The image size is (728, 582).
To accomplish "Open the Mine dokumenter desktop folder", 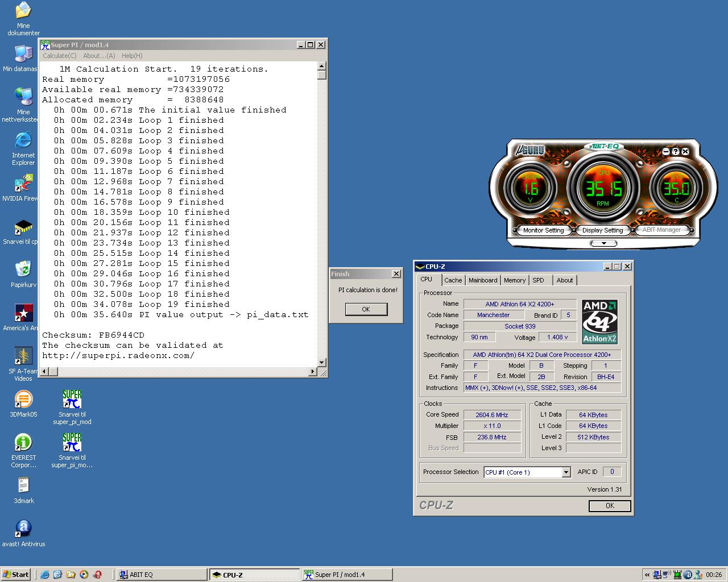I will (x=23, y=19).
